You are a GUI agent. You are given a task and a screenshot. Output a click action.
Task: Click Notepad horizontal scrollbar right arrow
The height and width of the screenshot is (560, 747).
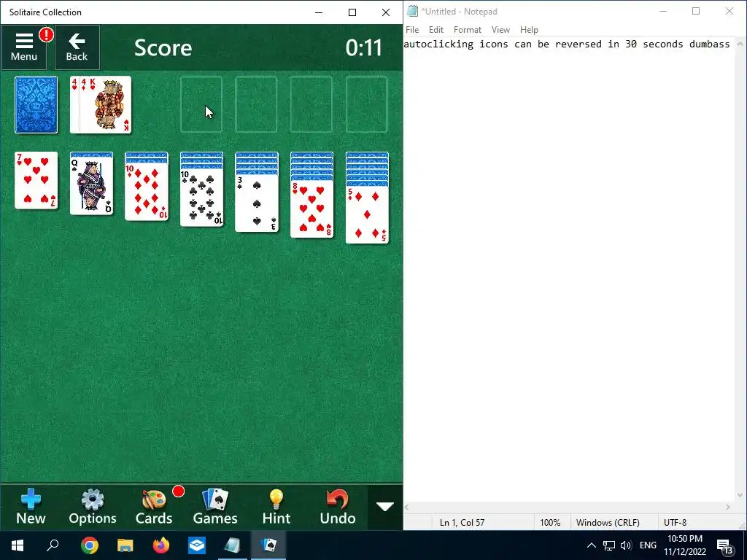(x=728, y=507)
